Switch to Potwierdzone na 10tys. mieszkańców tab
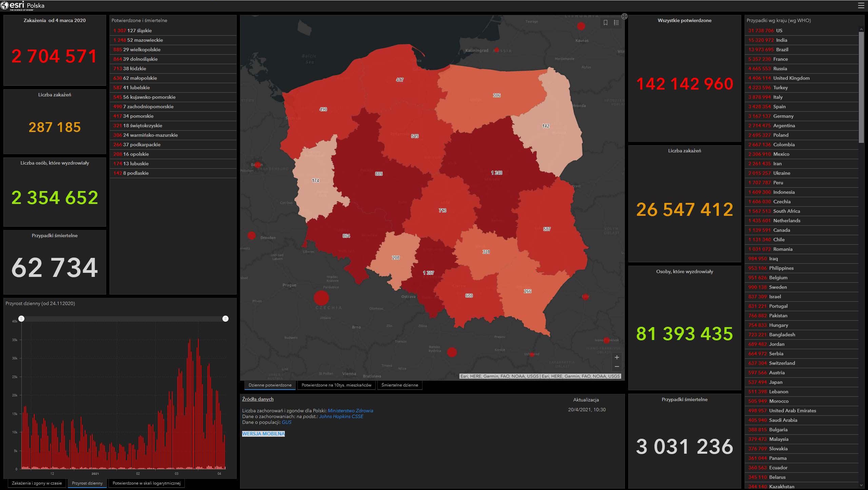 [336, 385]
